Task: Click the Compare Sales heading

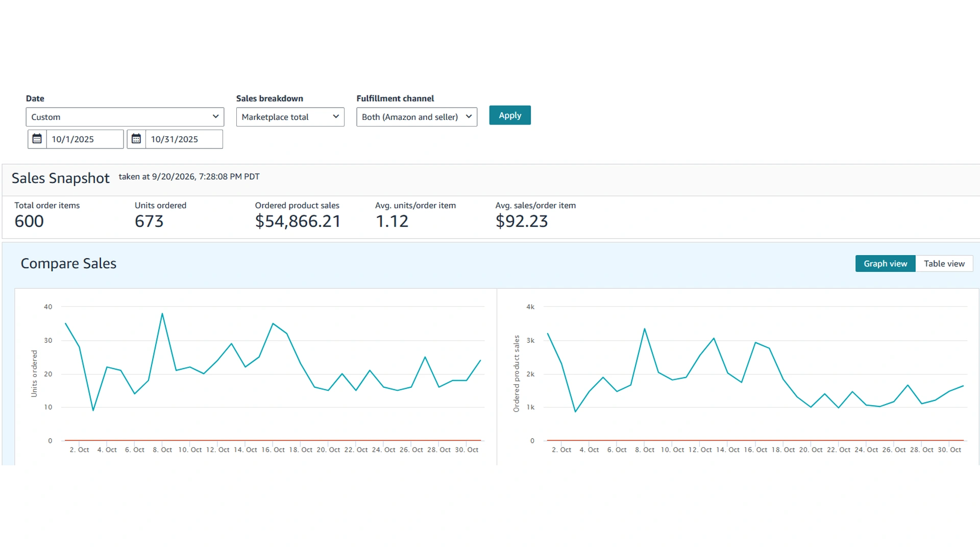Action: [x=68, y=264]
